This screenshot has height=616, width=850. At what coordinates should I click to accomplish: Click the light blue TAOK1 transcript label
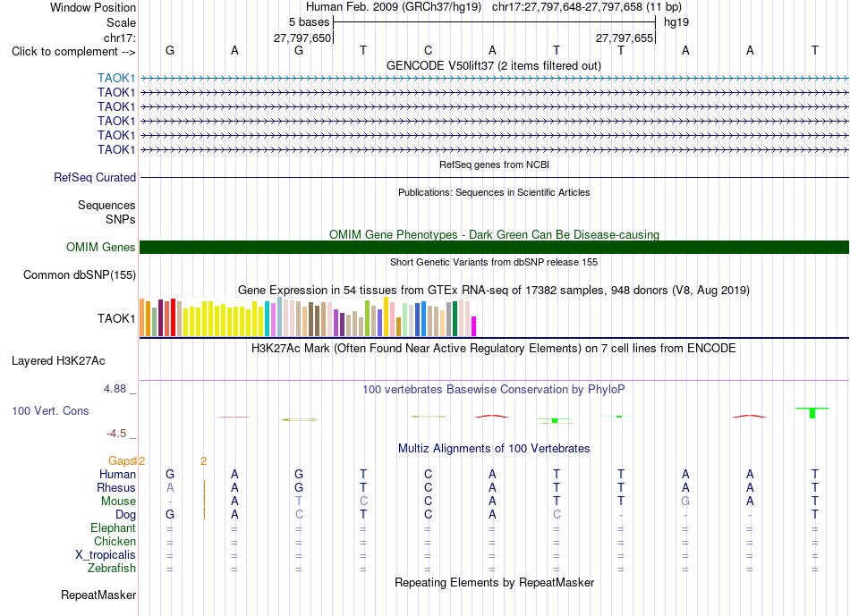click(116, 78)
